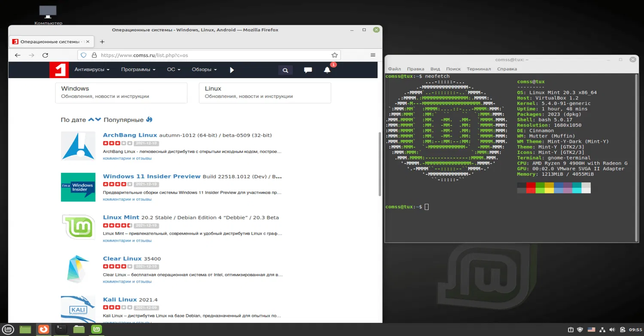Screen dimensions: 644x336
Task: Open the site search magnifier
Action: (285, 70)
